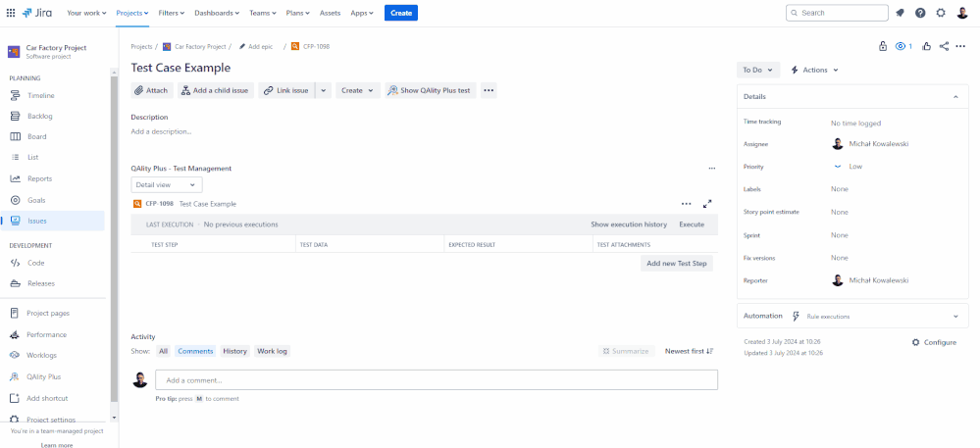Click in the Search field
980x448 pixels.
point(837,13)
